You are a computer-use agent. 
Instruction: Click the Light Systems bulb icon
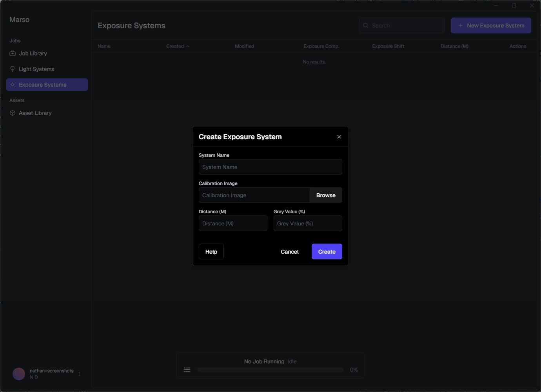pos(13,69)
